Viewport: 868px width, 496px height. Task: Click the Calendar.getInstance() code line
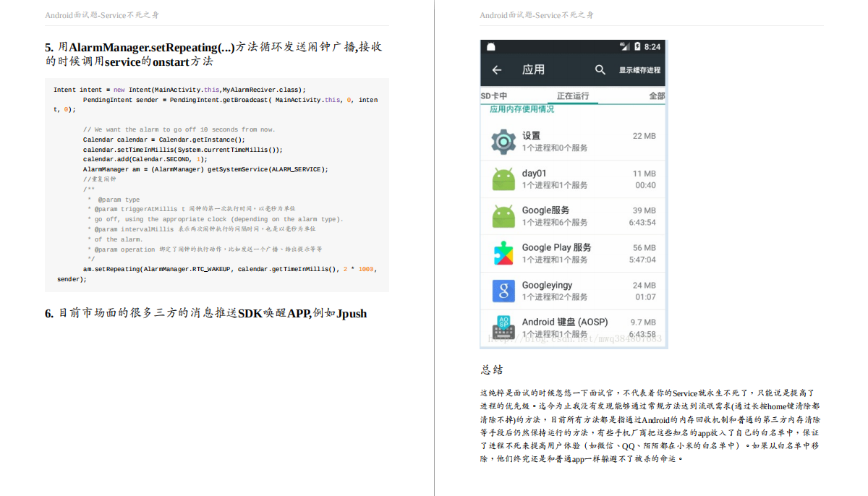(x=164, y=140)
